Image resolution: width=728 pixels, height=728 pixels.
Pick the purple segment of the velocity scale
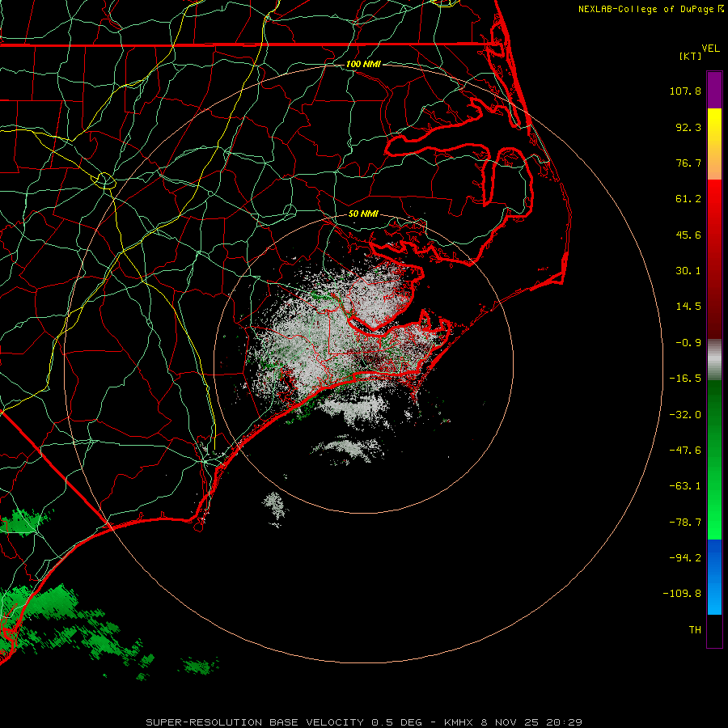pyautogui.click(x=714, y=90)
